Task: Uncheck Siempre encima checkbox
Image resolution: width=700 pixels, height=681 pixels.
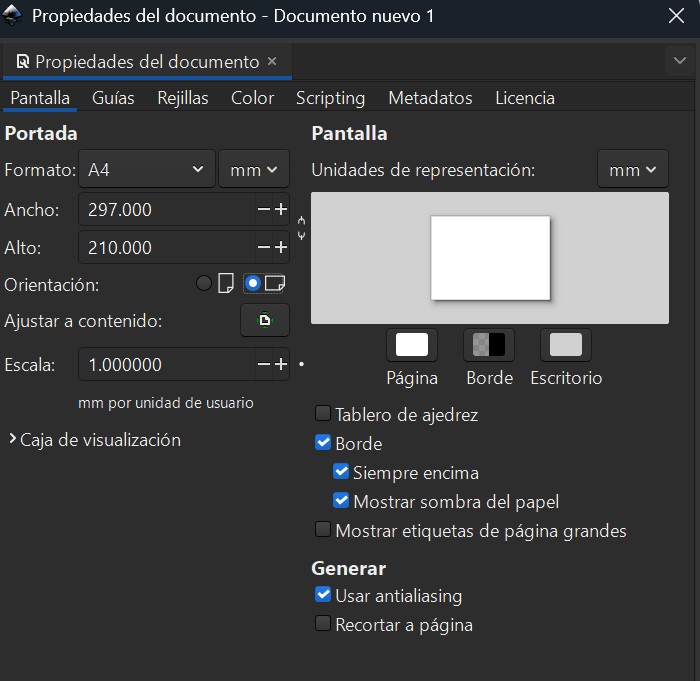Action: 341,471
